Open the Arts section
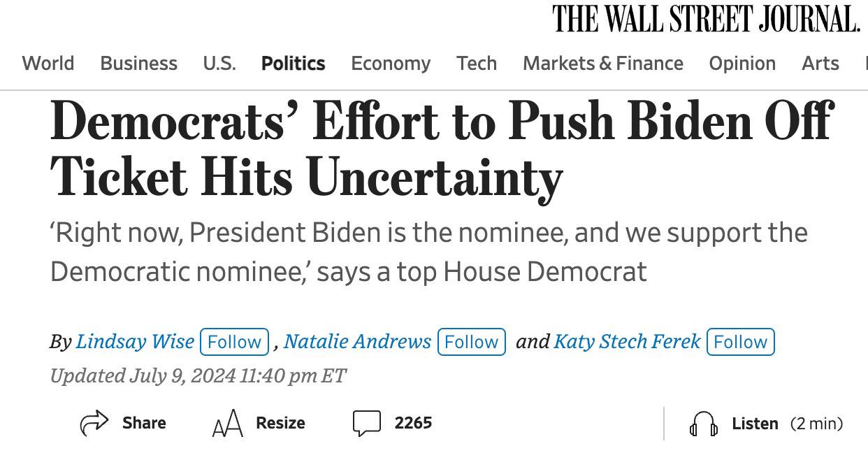Image resolution: width=868 pixels, height=474 pixels. [820, 63]
